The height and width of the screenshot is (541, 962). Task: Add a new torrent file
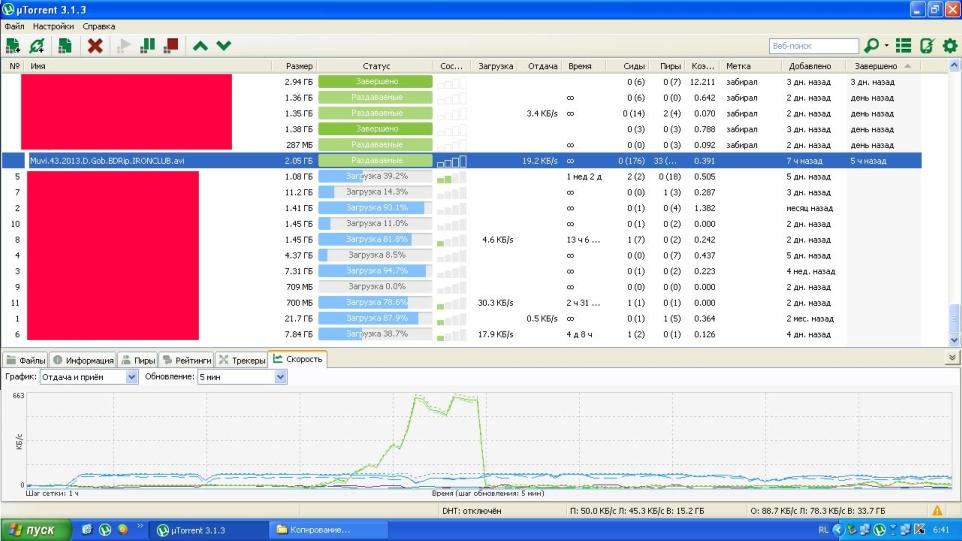click(x=13, y=45)
